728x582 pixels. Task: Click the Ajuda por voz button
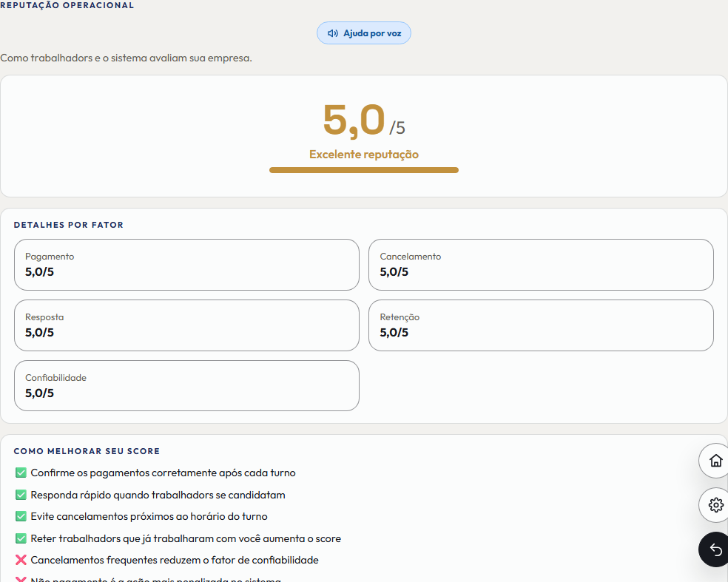point(363,33)
